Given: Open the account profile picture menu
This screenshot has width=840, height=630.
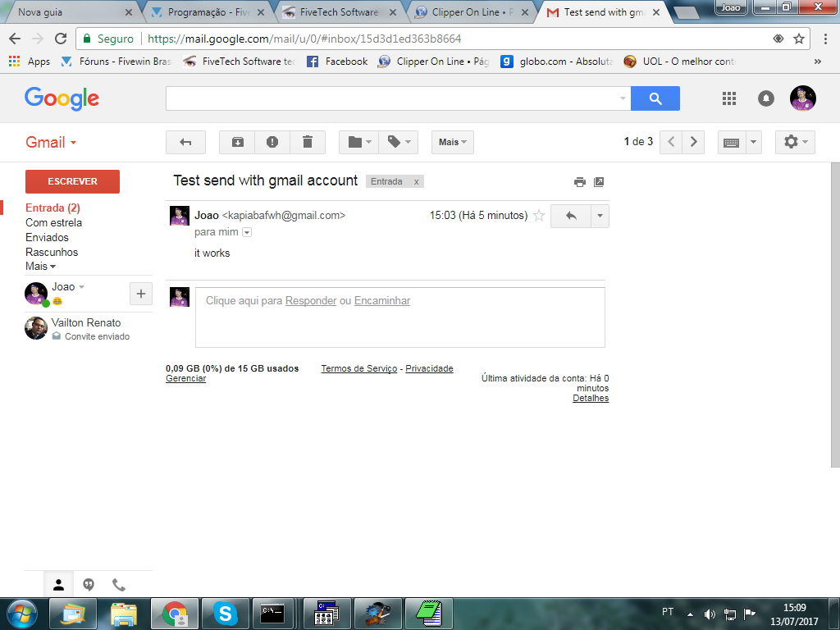Looking at the screenshot, I should [x=802, y=98].
